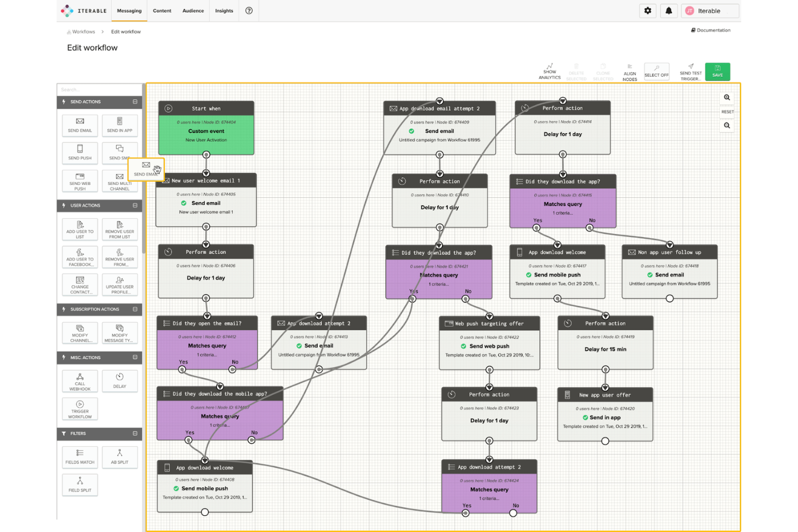Image resolution: width=798 pixels, height=532 pixels.
Task: Click the zoom out magnifier icon
Action: click(727, 126)
